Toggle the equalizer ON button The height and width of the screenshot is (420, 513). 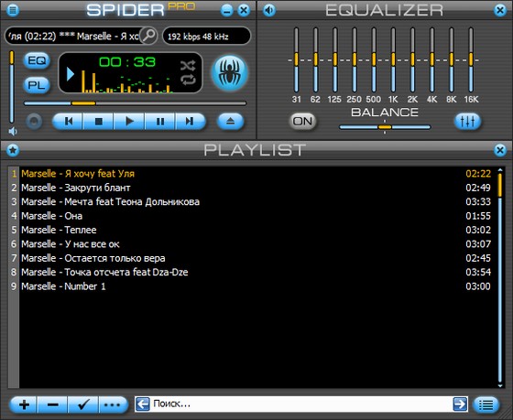pos(302,122)
